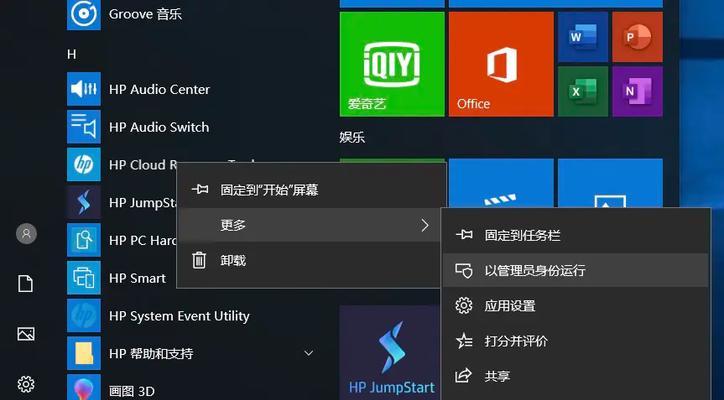Click the HP Cloud Recovery Tool icon
The height and width of the screenshot is (400, 724).
84,164
